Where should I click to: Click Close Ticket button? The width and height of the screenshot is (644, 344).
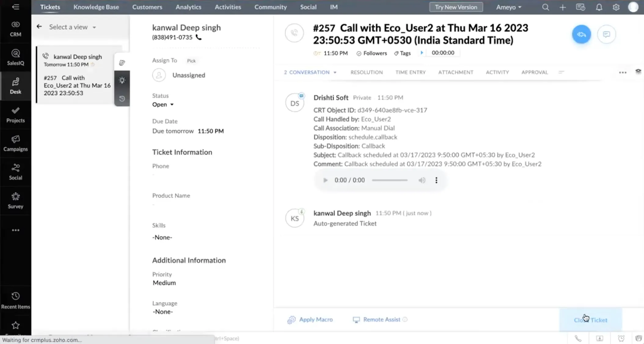pyautogui.click(x=590, y=320)
